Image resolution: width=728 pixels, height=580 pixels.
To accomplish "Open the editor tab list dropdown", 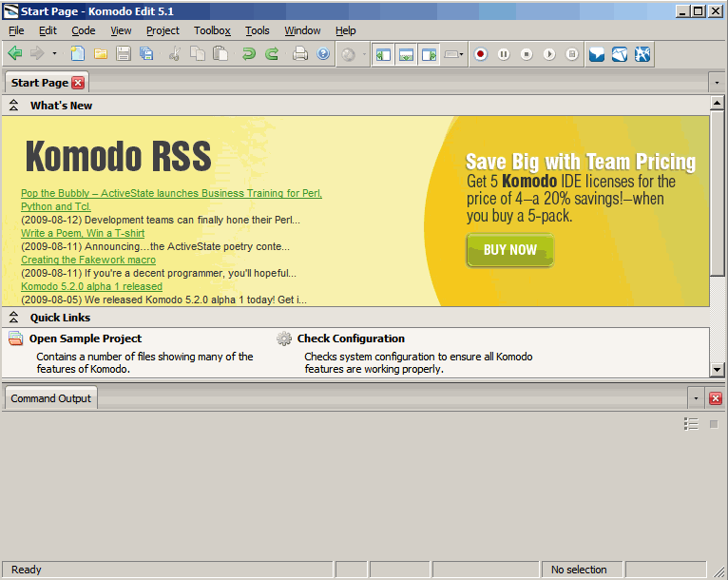I will [717, 83].
